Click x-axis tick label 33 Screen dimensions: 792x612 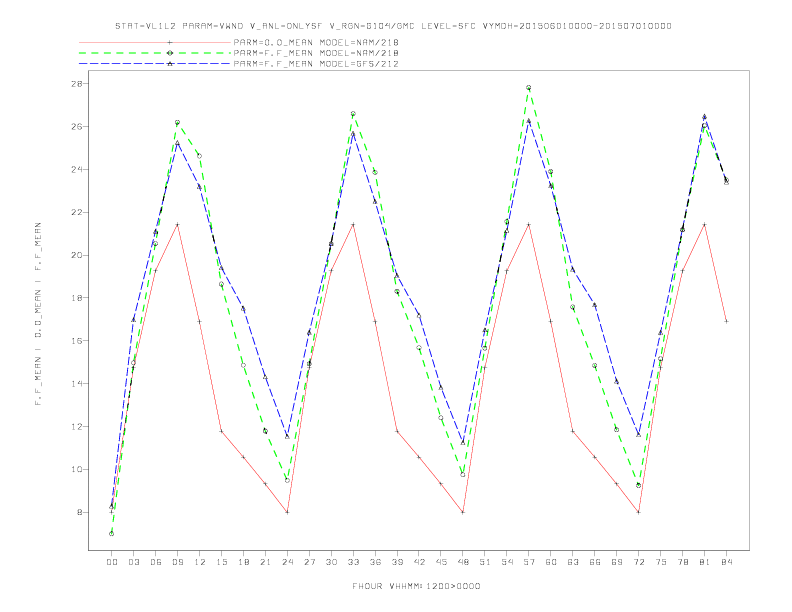(x=353, y=562)
